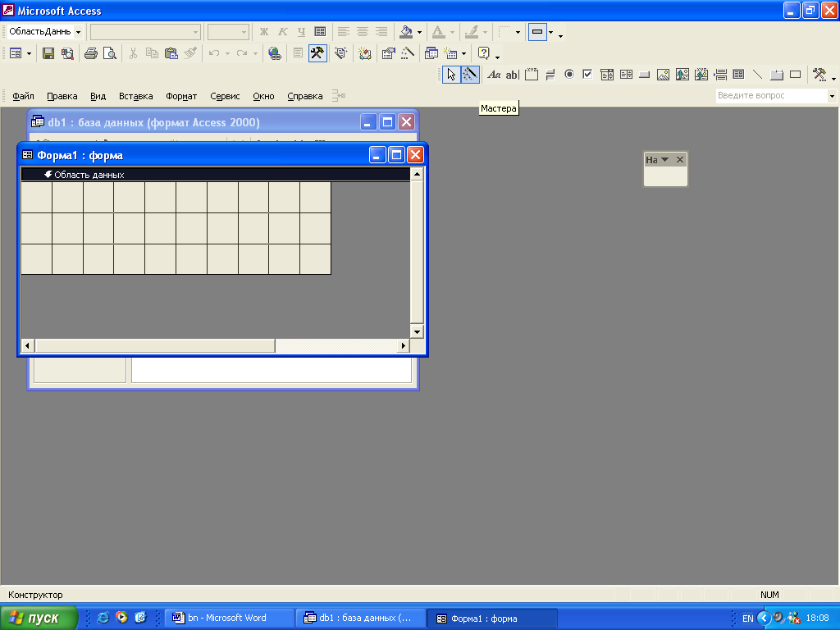
Task: Select the Combo Box tool
Action: point(607,75)
